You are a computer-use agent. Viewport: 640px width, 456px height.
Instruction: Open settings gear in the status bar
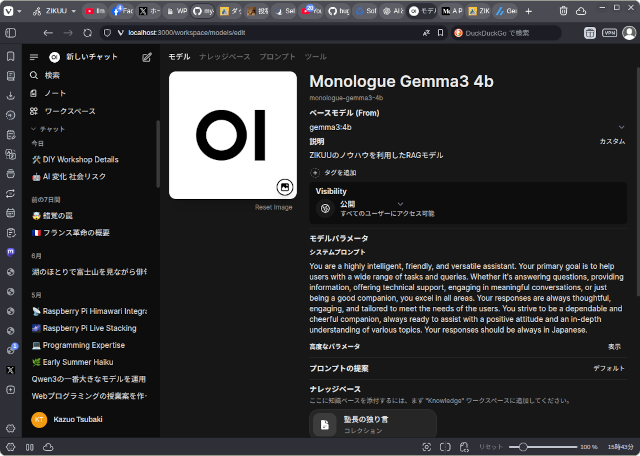click(x=11, y=447)
